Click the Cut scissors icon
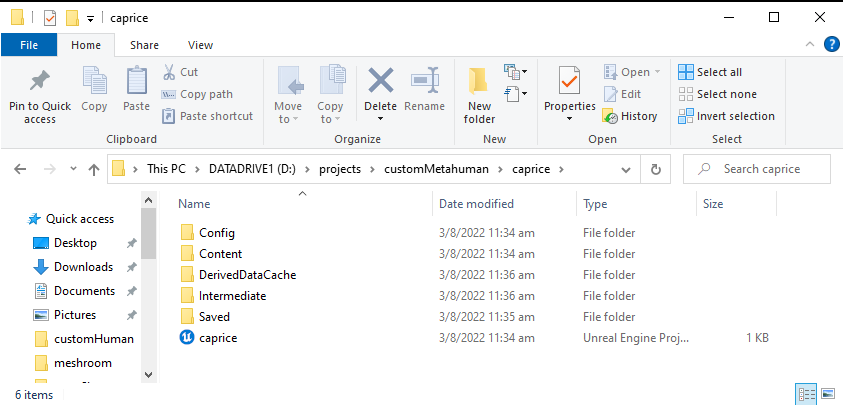This screenshot has height=405, width=843. point(169,72)
